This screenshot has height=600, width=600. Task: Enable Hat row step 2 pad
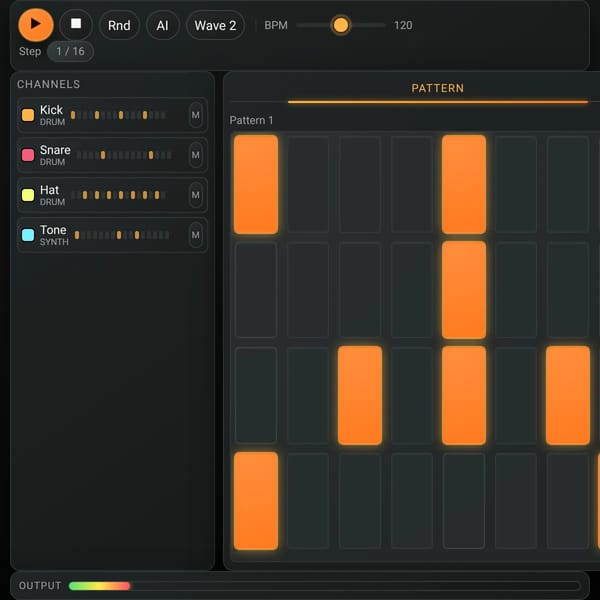(x=308, y=396)
